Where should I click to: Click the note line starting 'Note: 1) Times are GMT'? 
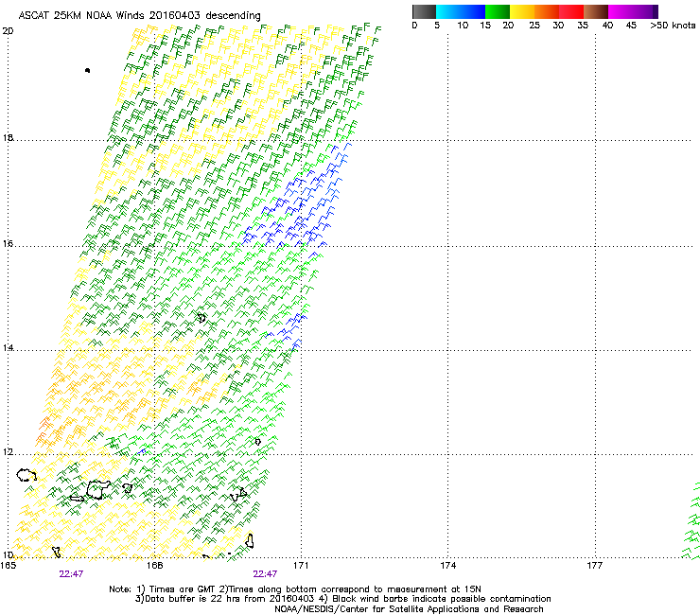pos(295,589)
